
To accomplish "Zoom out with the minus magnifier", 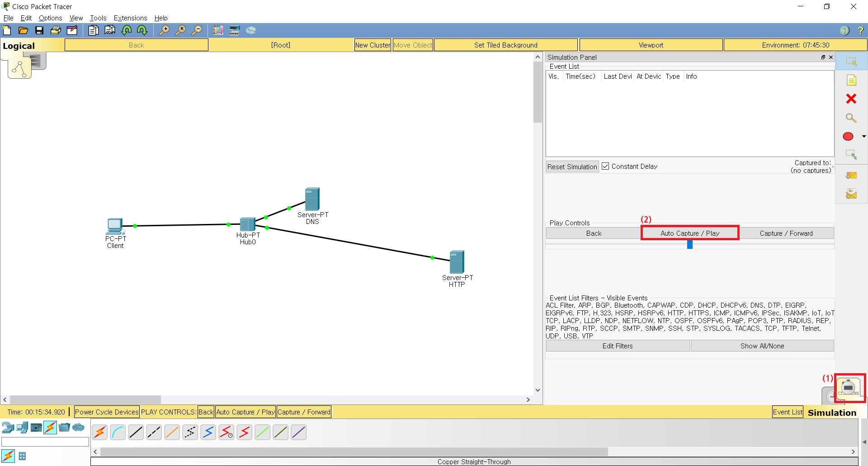I will [197, 30].
